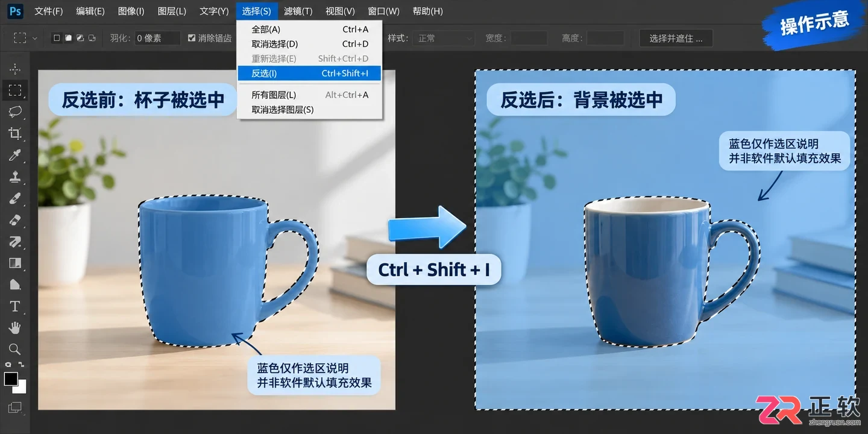The height and width of the screenshot is (434, 868).
Task: Choose Subtract from Selection mode
Action: [80, 38]
